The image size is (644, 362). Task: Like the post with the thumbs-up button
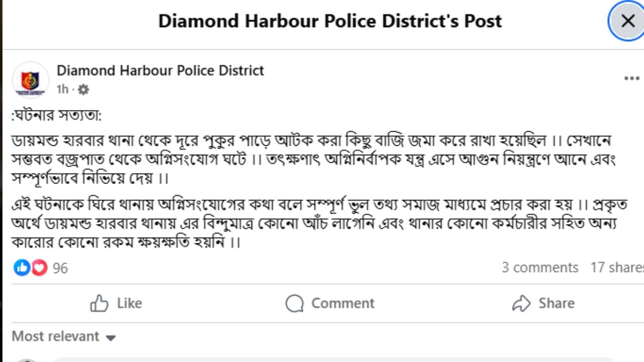[116, 303]
